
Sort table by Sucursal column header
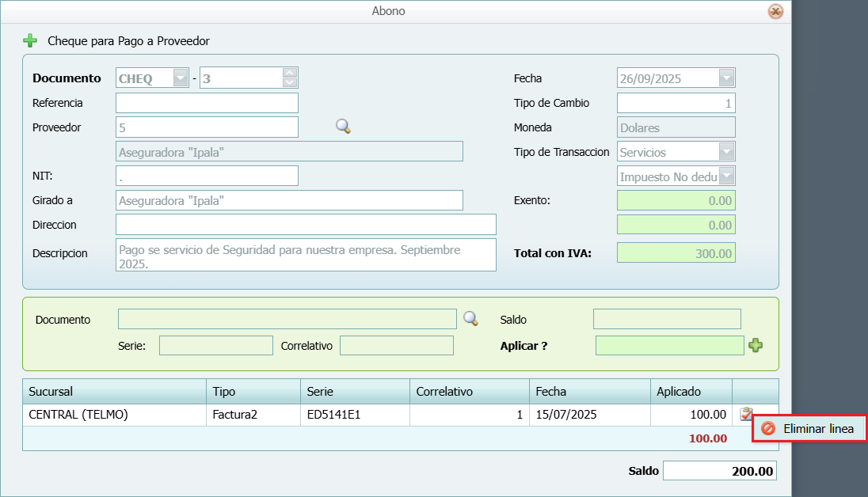click(x=114, y=392)
